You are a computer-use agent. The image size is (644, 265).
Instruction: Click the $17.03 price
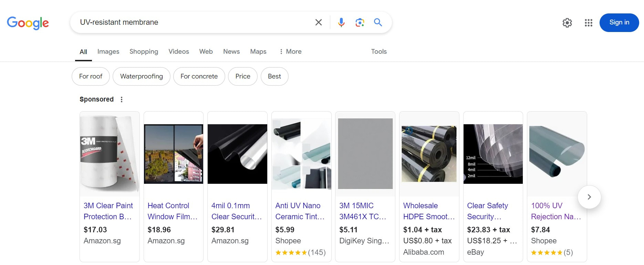pyautogui.click(x=95, y=230)
